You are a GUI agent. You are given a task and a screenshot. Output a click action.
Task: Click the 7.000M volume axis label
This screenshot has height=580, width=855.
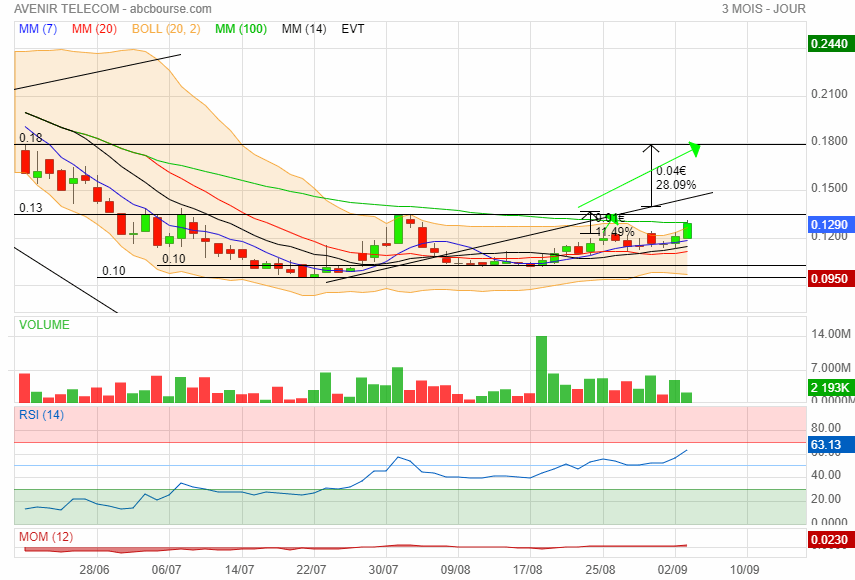click(x=830, y=367)
